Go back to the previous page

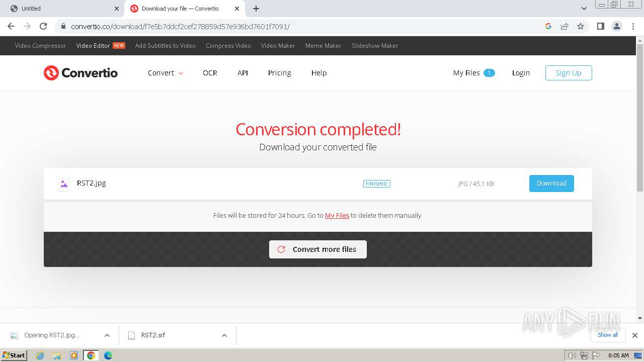pyautogui.click(x=11, y=26)
